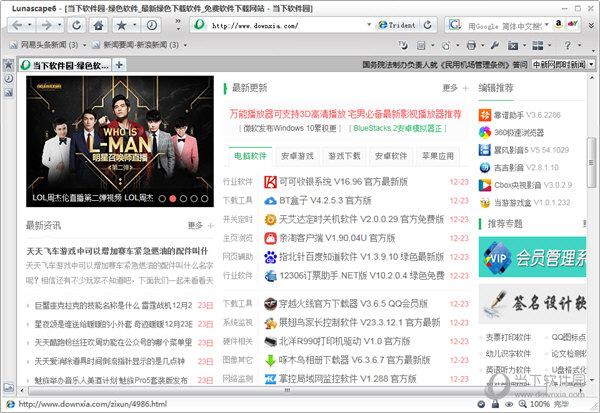Image resolution: width=600 pixels, height=413 pixels.
Task: Select the first carousel dot indicator
Action: click(x=162, y=198)
